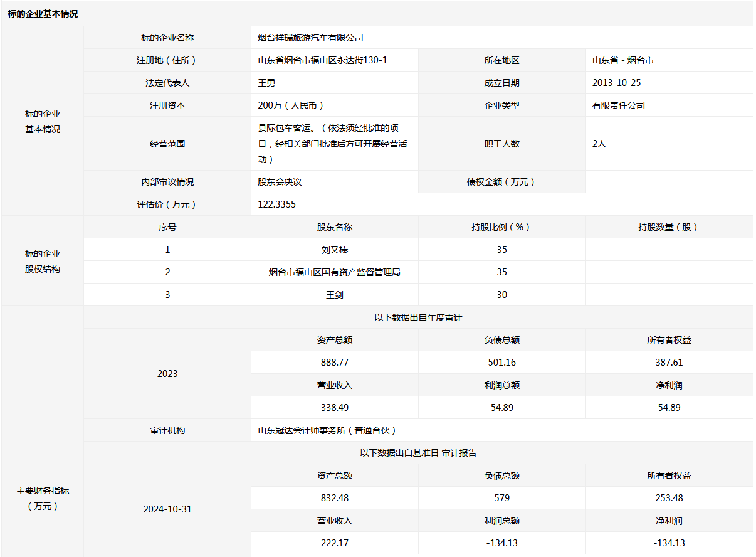
Task: Click 2023 total assets value 888.77
Action: click(x=334, y=363)
